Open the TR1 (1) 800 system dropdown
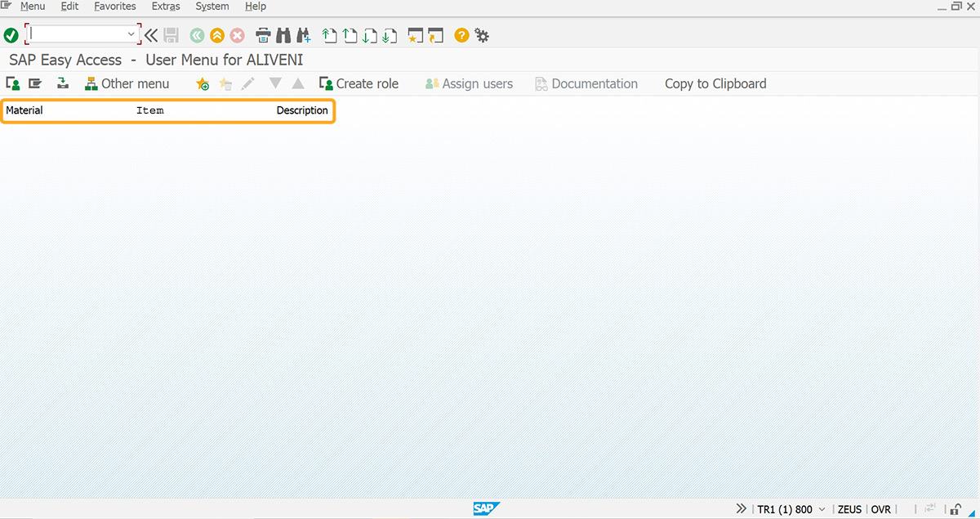The image size is (980, 519). pyautogui.click(x=791, y=509)
